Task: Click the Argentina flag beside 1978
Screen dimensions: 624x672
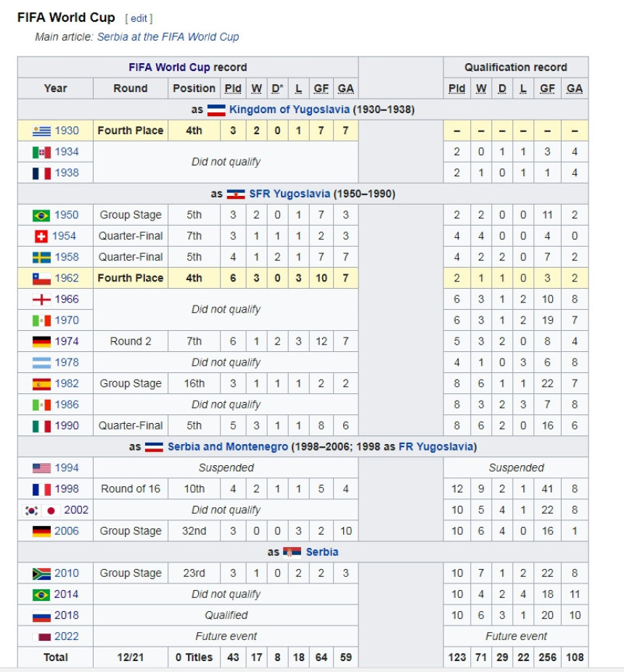Action: [41, 362]
